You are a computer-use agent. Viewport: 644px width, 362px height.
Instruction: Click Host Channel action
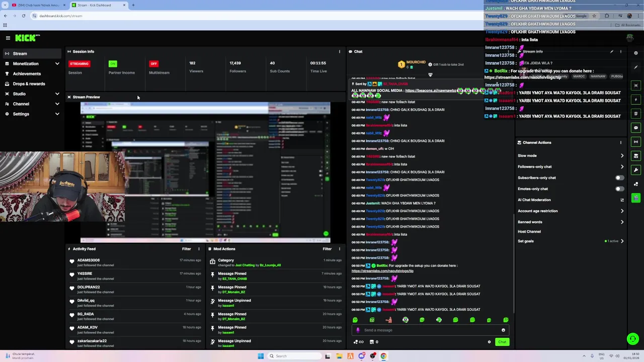[529, 232]
